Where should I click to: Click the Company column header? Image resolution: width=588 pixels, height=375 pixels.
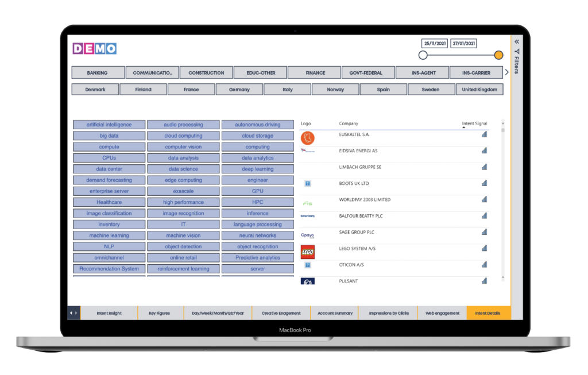[349, 123]
